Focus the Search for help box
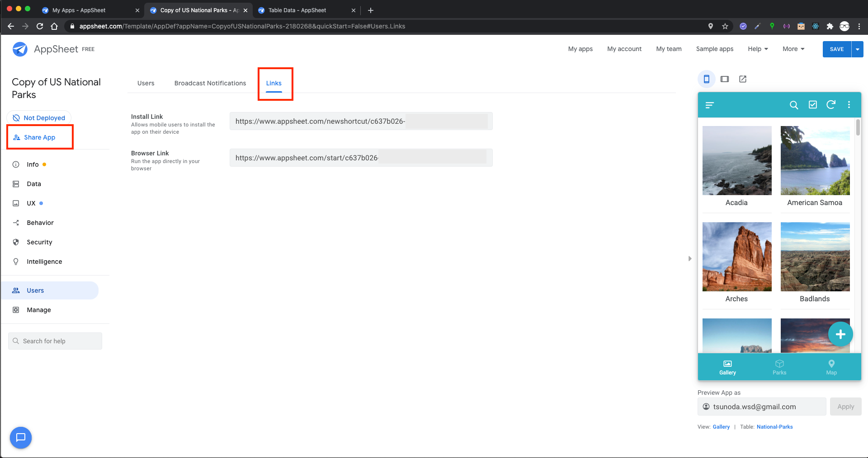Screen dimensions: 868x458 (55, 341)
